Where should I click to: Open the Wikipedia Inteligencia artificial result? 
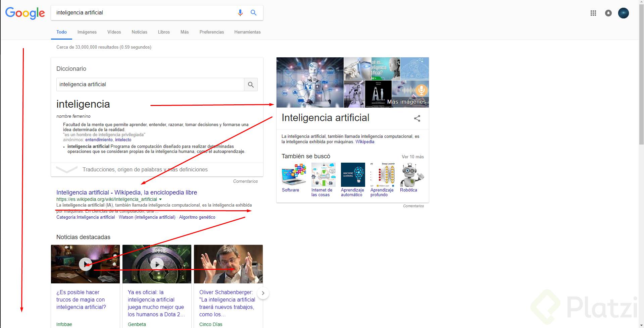tap(127, 193)
